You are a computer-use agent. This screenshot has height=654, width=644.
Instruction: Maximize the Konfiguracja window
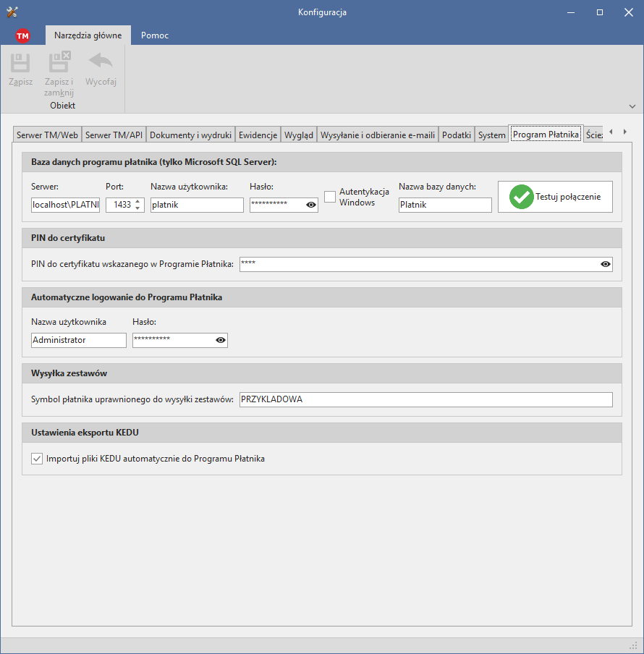(600, 12)
